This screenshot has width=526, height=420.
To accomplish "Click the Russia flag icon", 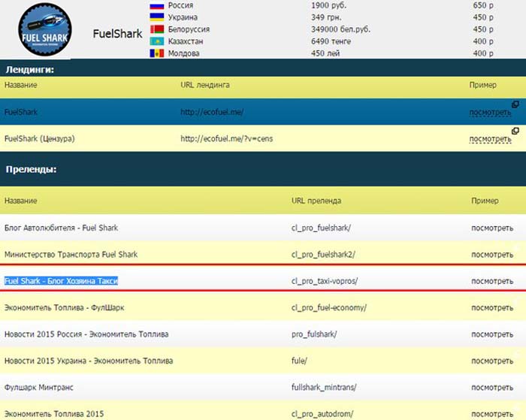I will pyautogui.click(x=156, y=6).
